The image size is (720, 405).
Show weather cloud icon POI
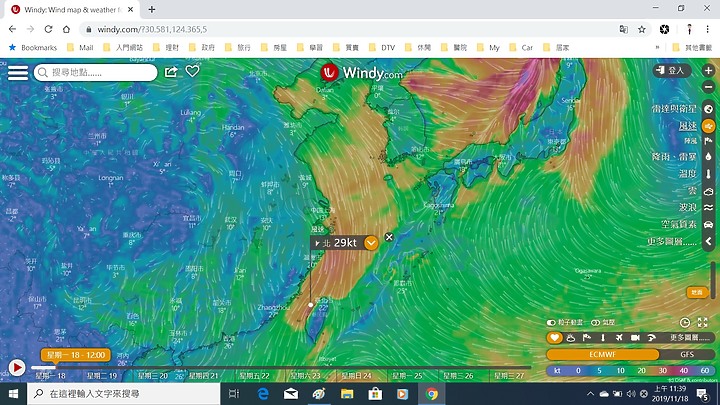[571, 338]
